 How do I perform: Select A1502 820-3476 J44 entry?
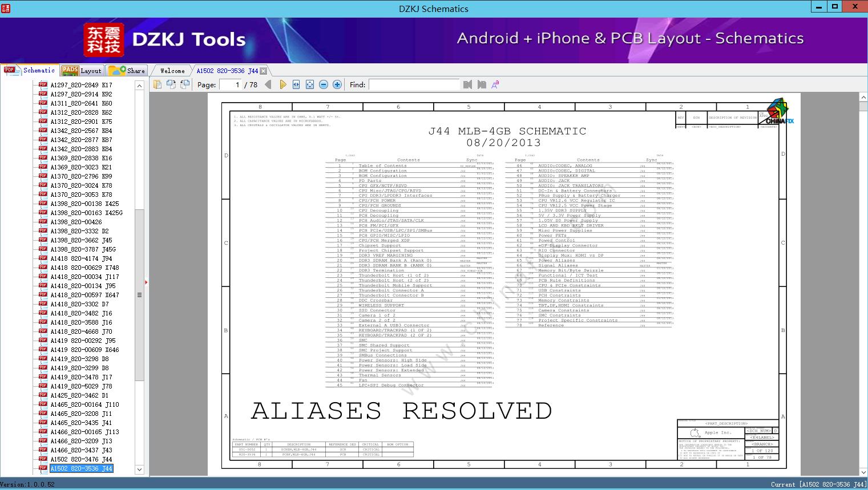point(81,459)
